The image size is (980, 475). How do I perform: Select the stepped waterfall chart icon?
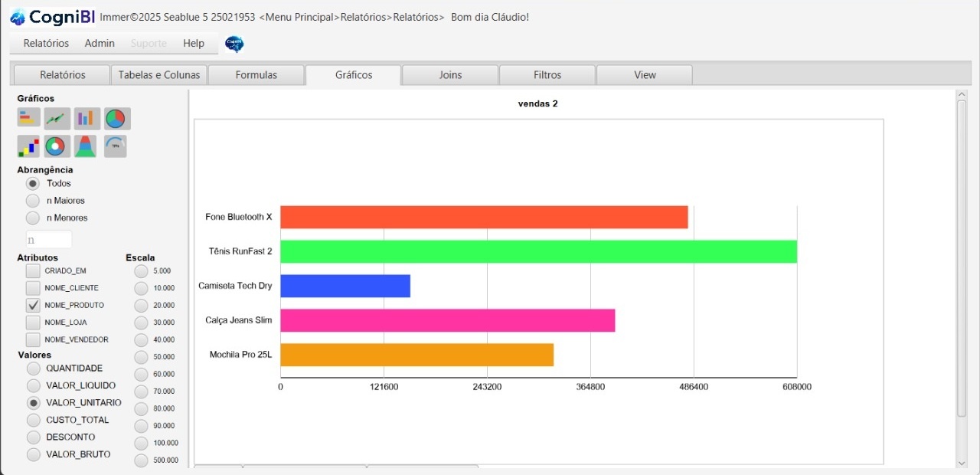(28, 146)
